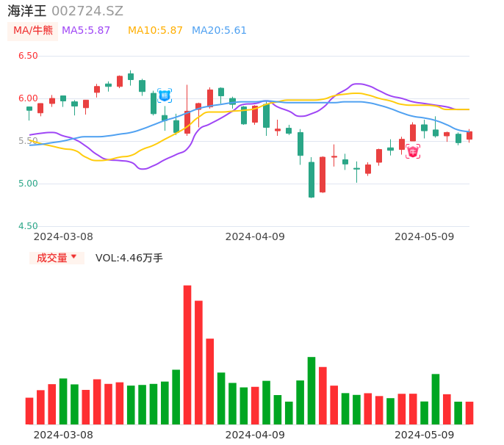Toggle the MA5 moving average legend

click(x=86, y=31)
